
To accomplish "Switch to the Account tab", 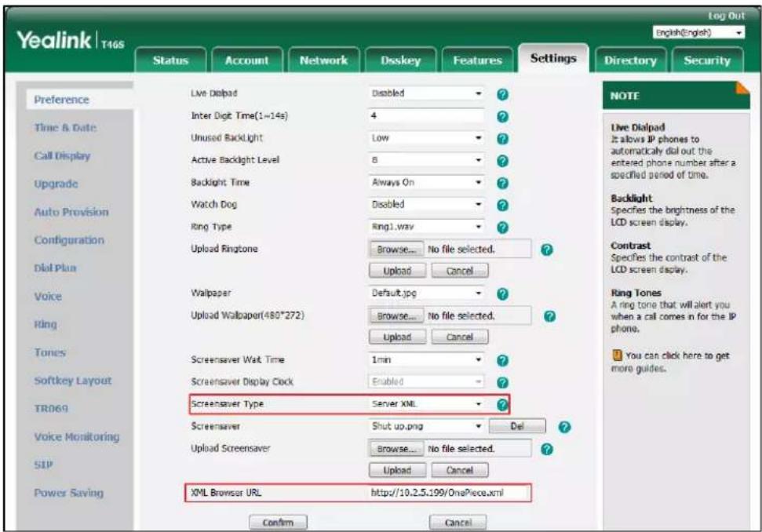I will point(246,60).
